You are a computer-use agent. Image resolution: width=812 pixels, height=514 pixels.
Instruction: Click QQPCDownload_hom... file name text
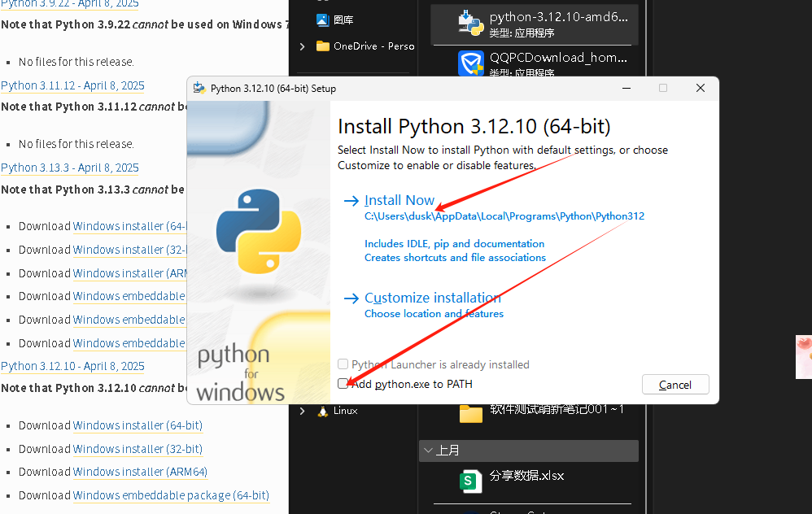[x=558, y=58]
